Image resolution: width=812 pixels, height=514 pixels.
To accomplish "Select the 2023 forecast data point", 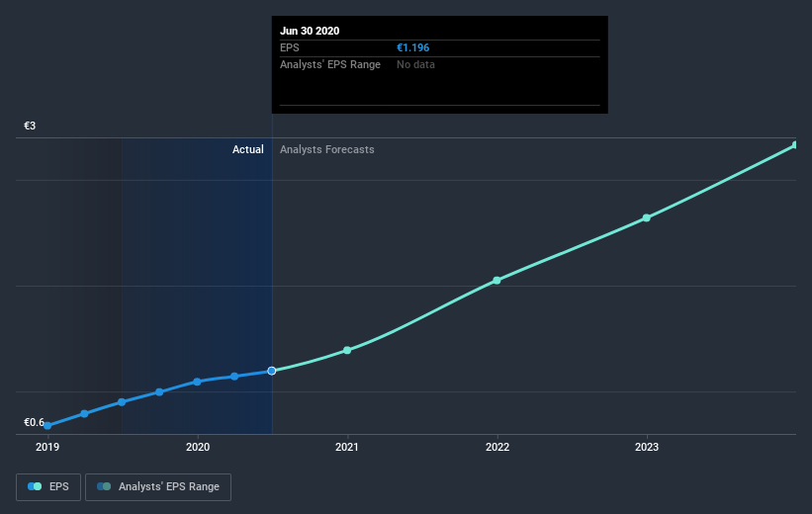I will tap(647, 217).
